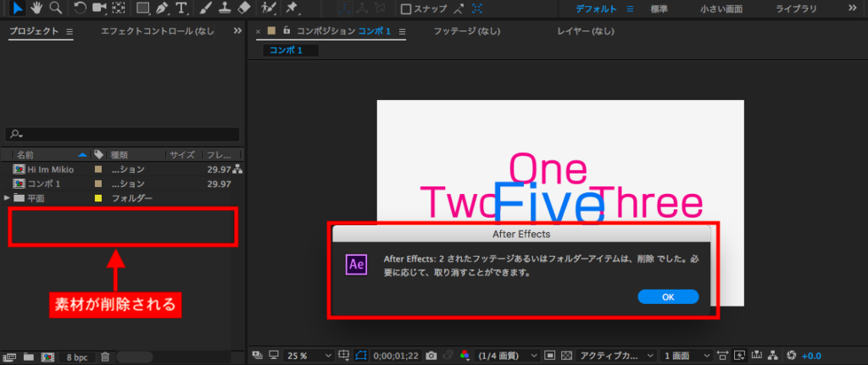868x365 pixels.
Task: Click the 0;00;01;22 current time display
Action: coord(397,356)
